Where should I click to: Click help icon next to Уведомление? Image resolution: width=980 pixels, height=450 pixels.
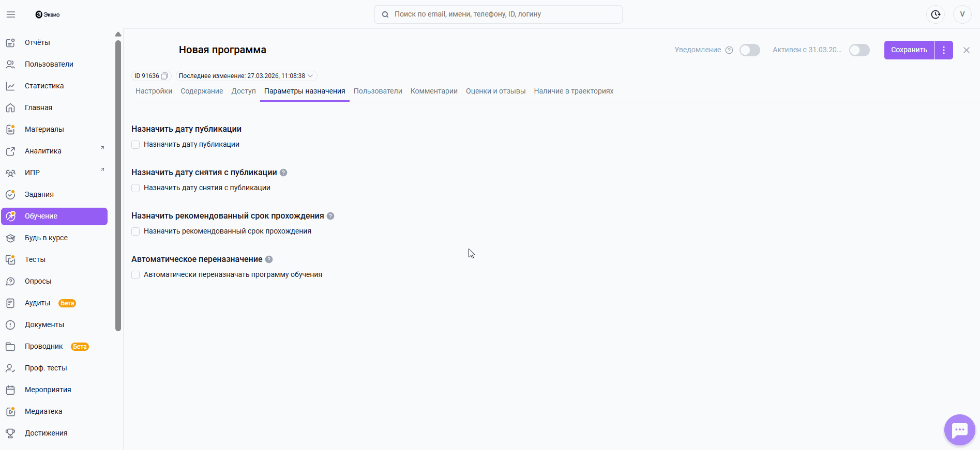click(x=729, y=50)
